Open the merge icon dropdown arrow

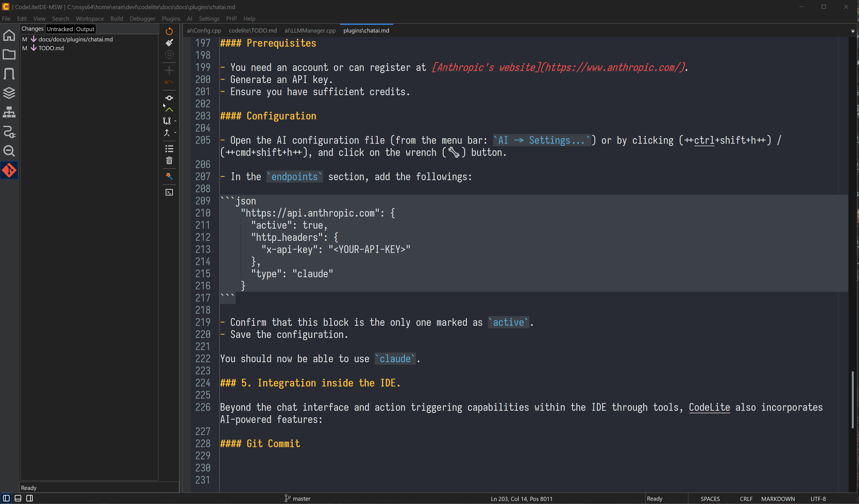[x=175, y=133]
